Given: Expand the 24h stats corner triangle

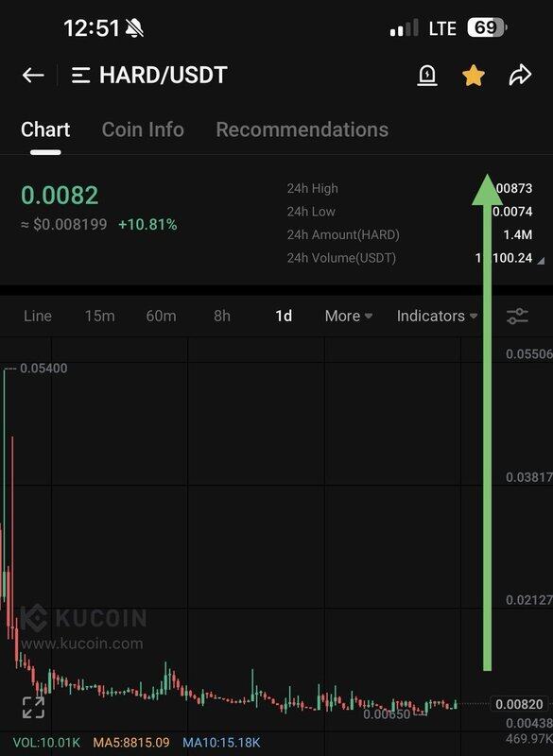Looking at the screenshot, I should click(x=541, y=262).
